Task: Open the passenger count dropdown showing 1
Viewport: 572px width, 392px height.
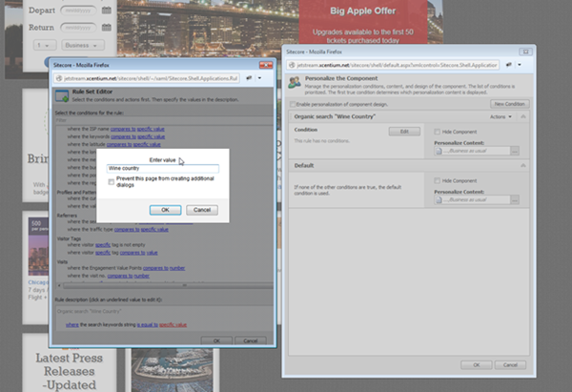Action: pyautogui.click(x=45, y=45)
